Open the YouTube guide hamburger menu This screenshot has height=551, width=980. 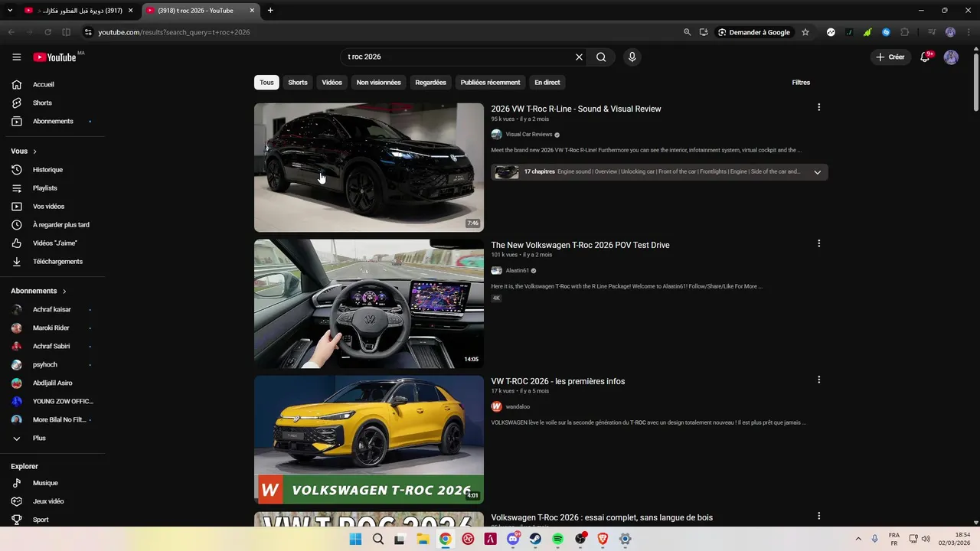17,57
